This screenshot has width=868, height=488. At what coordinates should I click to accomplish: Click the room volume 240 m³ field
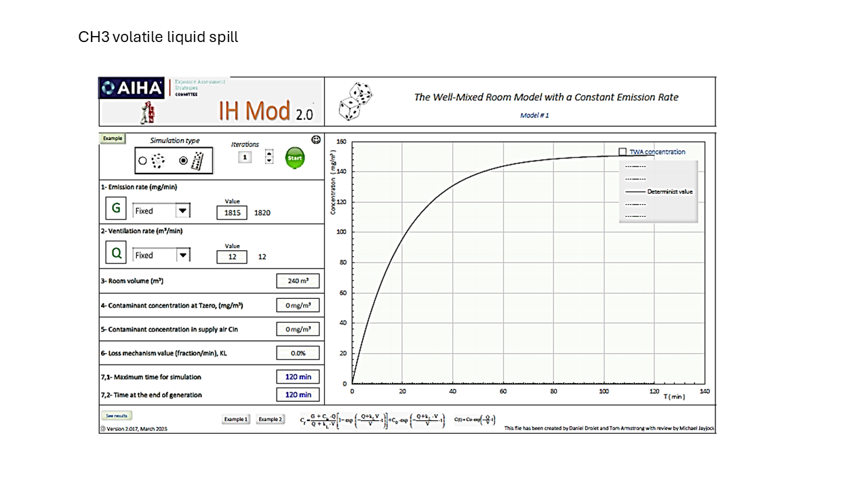[298, 281]
